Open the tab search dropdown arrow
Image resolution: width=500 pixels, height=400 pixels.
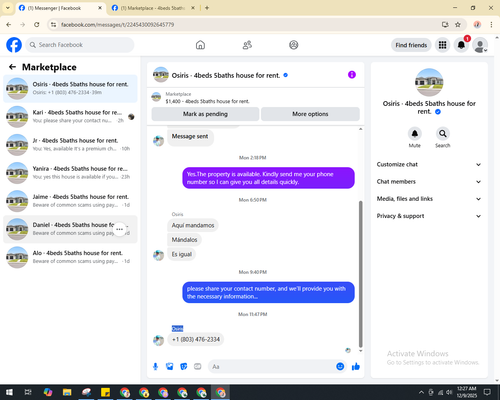pos(8,8)
